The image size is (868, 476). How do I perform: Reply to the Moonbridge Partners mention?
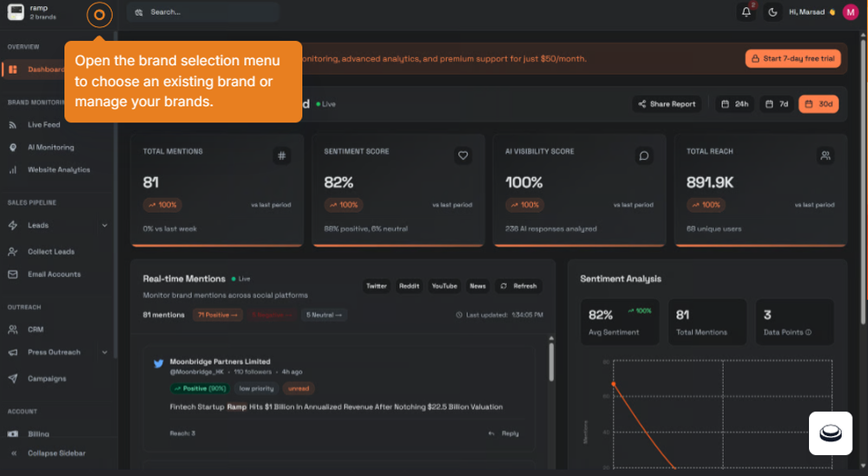pyautogui.click(x=503, y=433)
